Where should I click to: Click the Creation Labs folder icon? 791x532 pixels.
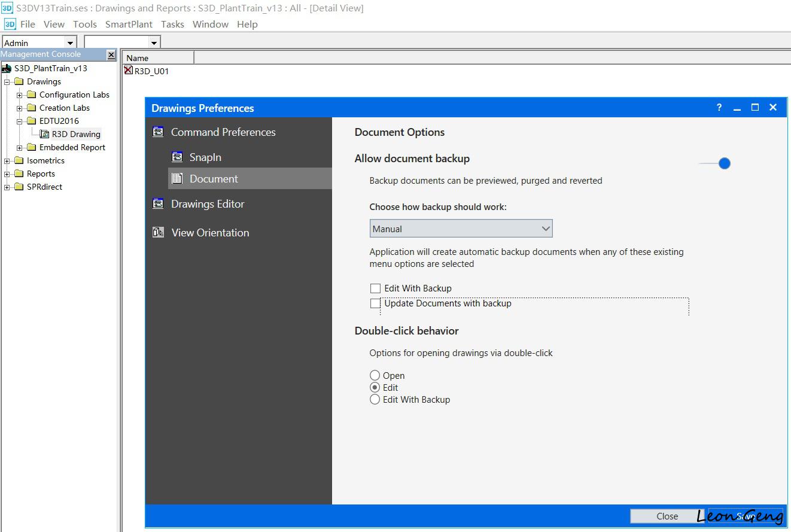coord(31,108)
